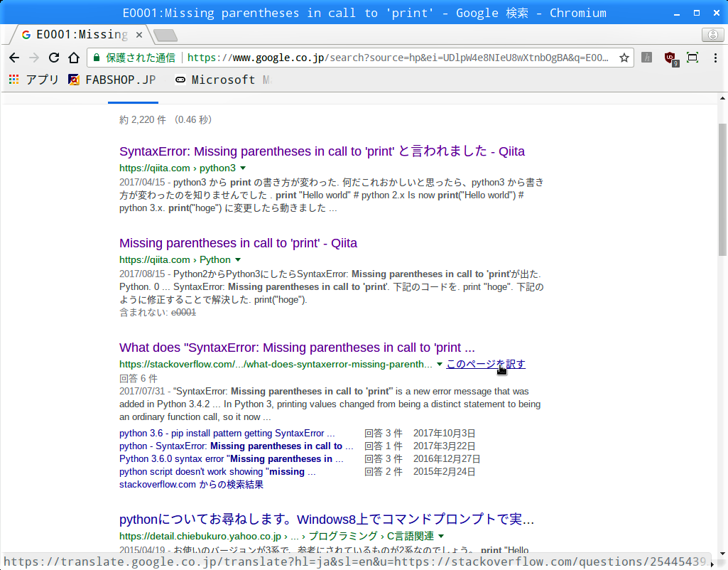Viewport: 728px width, 570px height.
Task: Open 'python script doesn't work showing' sublink
Action: tap(217, 471)
